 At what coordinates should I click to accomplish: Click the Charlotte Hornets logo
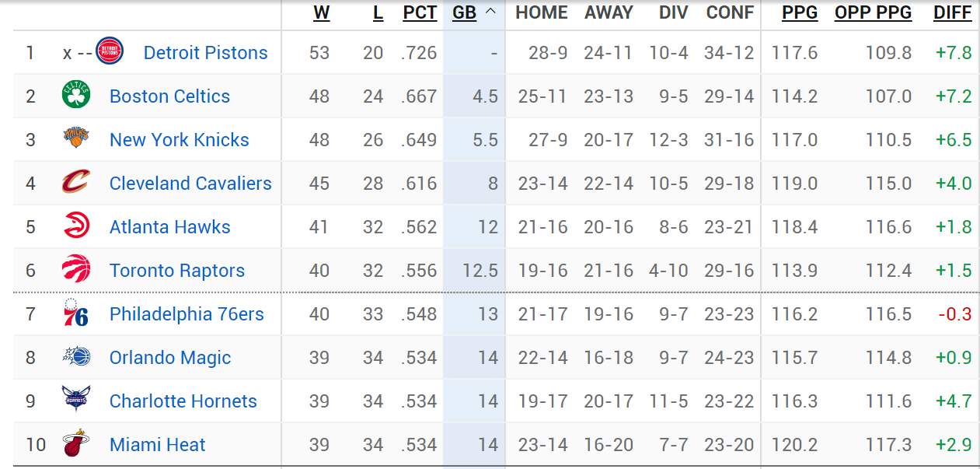click(x=76, y=401)
